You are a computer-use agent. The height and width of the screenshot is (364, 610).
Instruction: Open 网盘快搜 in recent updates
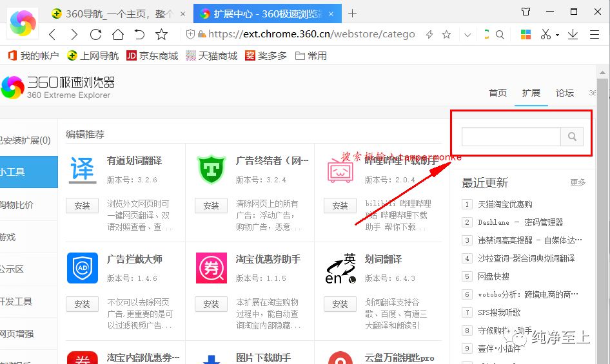click(x=493, y=276)
